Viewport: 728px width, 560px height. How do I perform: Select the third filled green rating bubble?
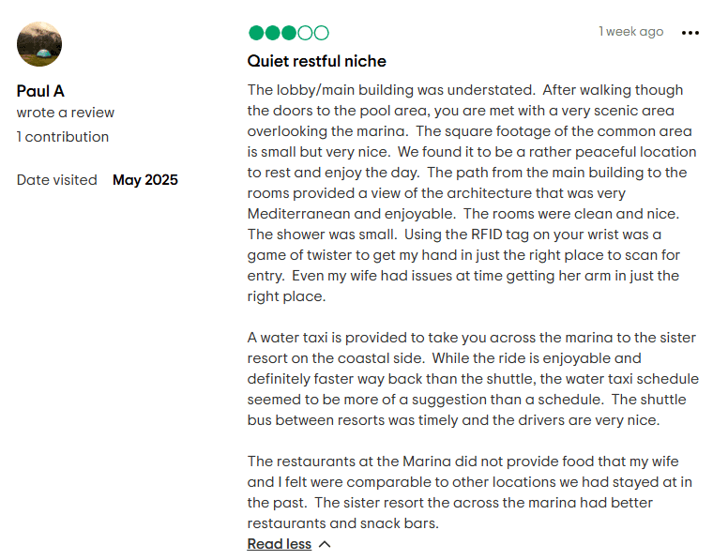point(289,33)
